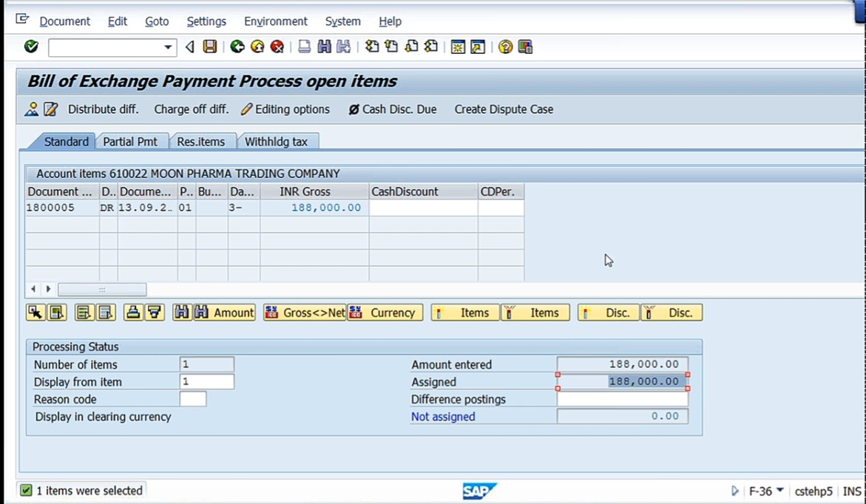Viewport: 866px width, 504px height.
Task: Open the Document menu
Action: pos(64,21)
